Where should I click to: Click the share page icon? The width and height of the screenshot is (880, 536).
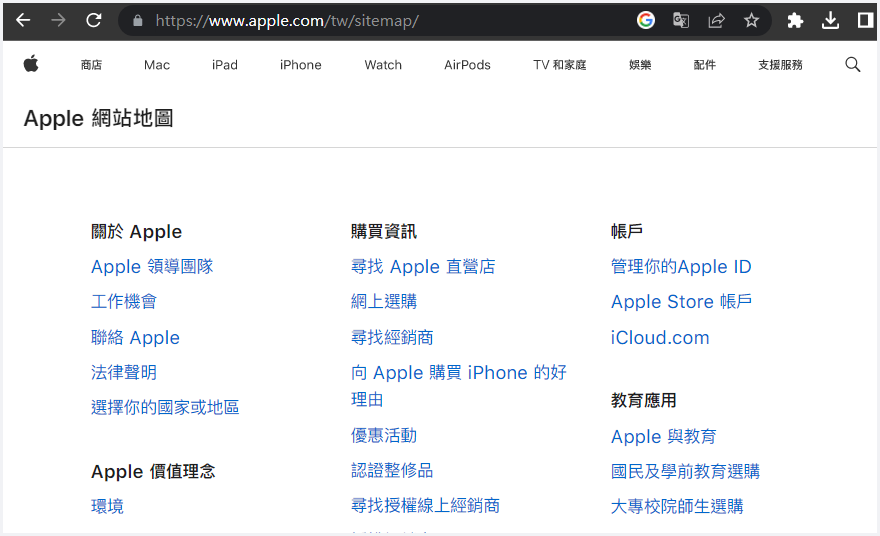[x=716, y=21]
